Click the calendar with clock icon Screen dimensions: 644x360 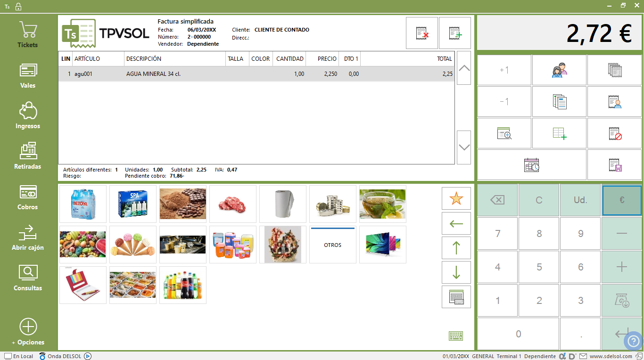click(x=532, y=165)
